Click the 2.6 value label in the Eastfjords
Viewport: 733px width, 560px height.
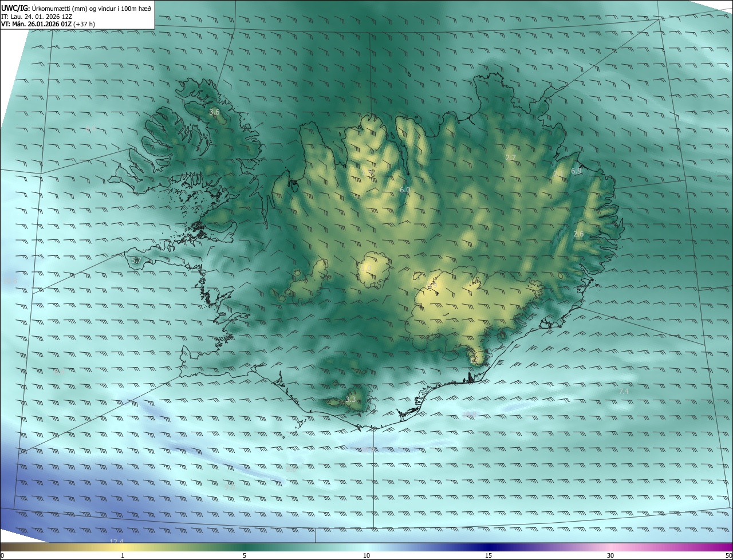(x=578, y=234)
